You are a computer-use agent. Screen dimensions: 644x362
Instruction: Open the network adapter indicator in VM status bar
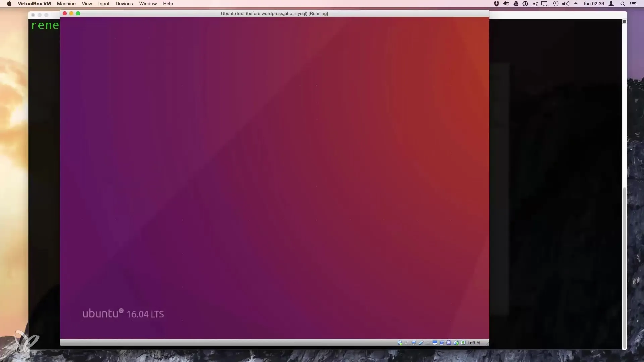pos(414,343)
